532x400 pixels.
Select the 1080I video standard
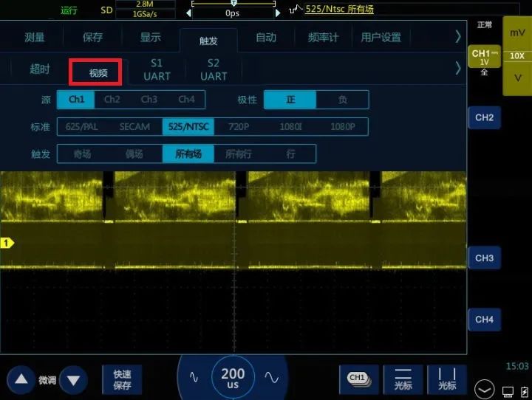(290, 127)
